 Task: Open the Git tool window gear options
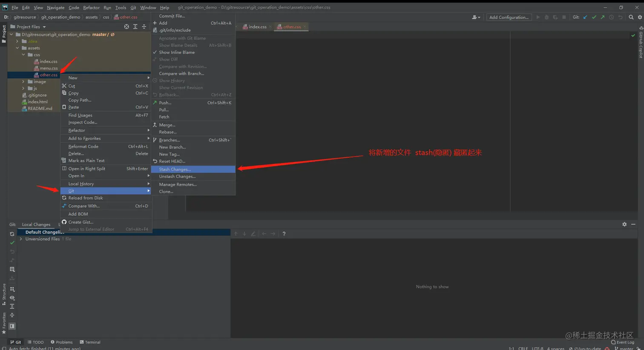[624, 224]
